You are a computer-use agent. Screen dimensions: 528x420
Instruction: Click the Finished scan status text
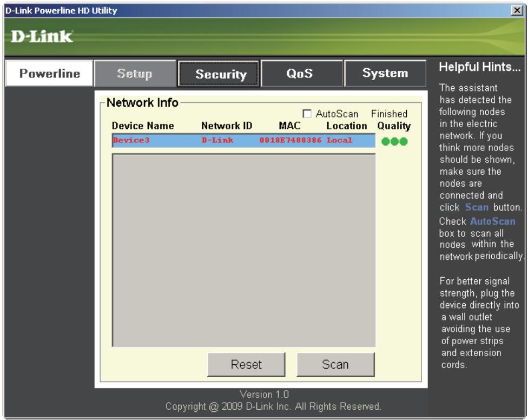click(389, 114)
